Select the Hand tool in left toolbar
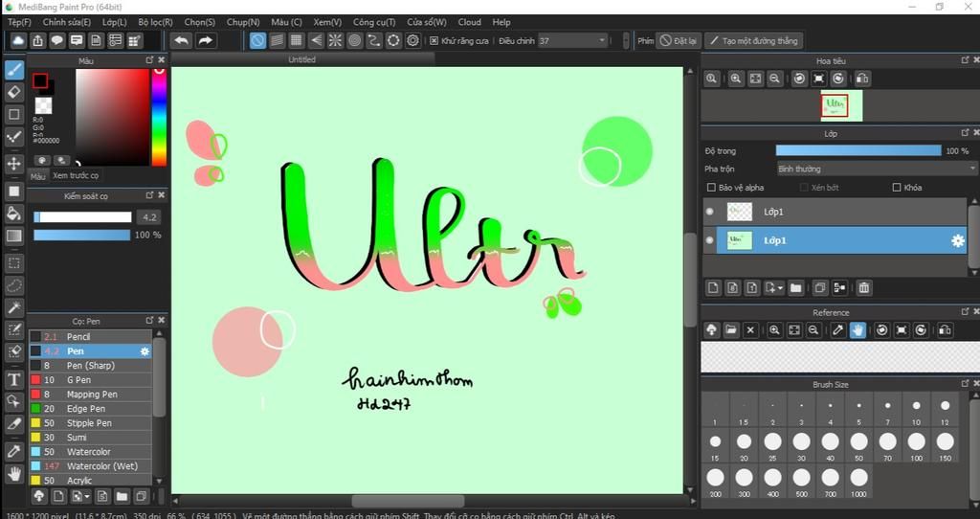The width and height of the screenshot is (980, 519). coord(14,474)
